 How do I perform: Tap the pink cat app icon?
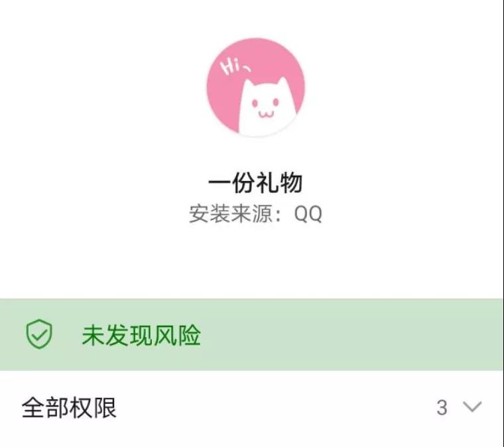[x=255, y=88]
